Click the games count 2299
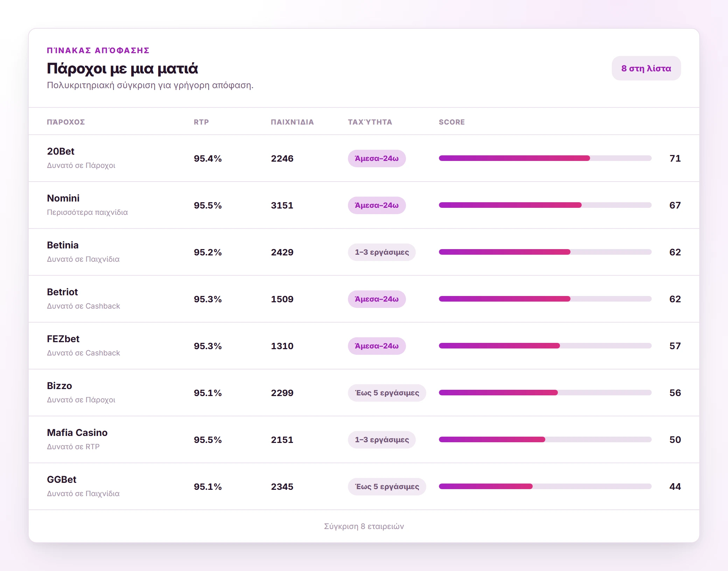This screenshot has height=571, width=728. pyautogui.click(x=282, y=393)
